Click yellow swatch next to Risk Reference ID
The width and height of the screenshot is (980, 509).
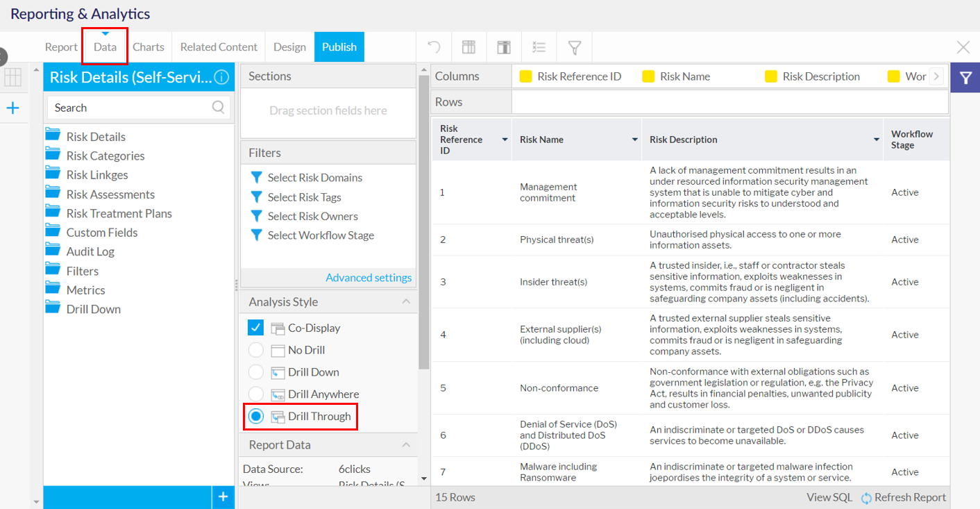coord(526,76)
